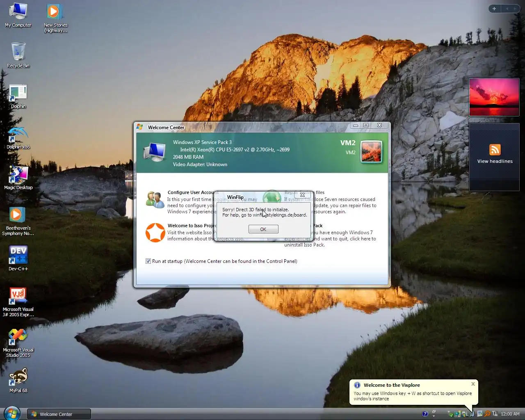Screen dimensions: 525x420
Task: Launch the Dolphin shortcut
Action: point(18,96)
